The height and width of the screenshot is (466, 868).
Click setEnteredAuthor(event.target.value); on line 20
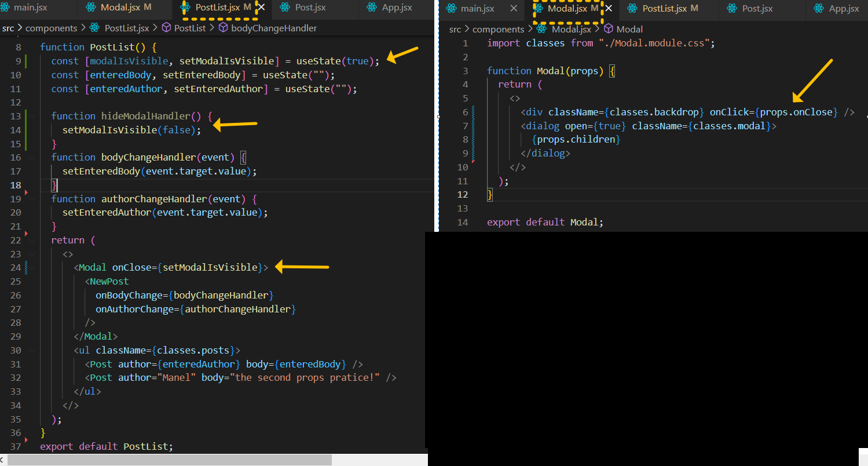tap(165, 212)
